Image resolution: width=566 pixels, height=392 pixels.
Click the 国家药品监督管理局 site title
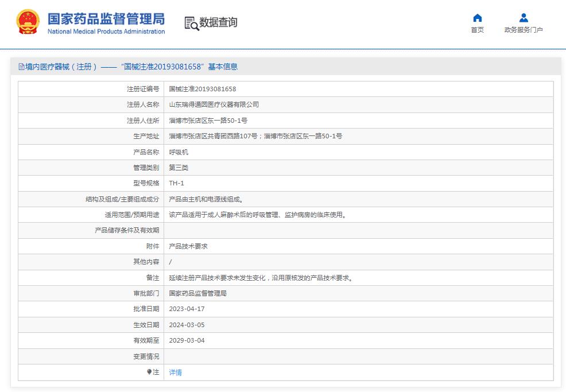click(x=106, y=18)
